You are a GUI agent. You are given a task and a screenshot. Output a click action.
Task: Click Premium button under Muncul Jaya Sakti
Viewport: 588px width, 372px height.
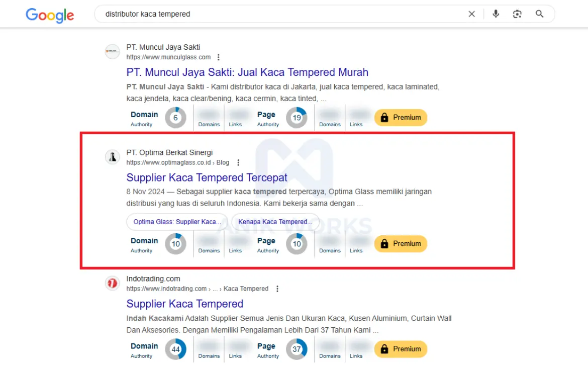click(x=401, y=118)
